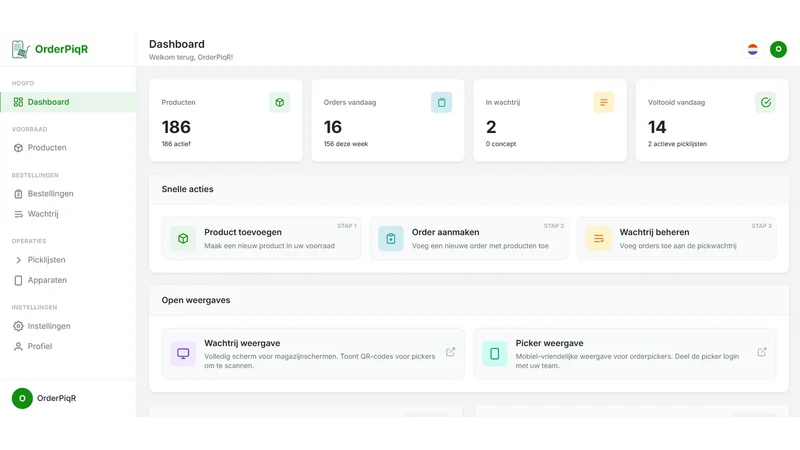Open Apparaten in the sidebar
The width and height of the screenshot is (800, 450).
68,280
